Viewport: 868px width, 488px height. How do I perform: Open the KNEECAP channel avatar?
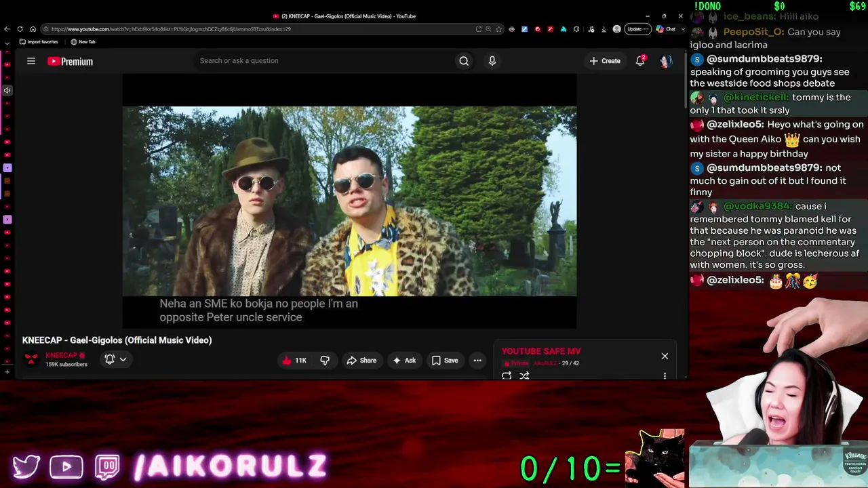coord(31,359)
